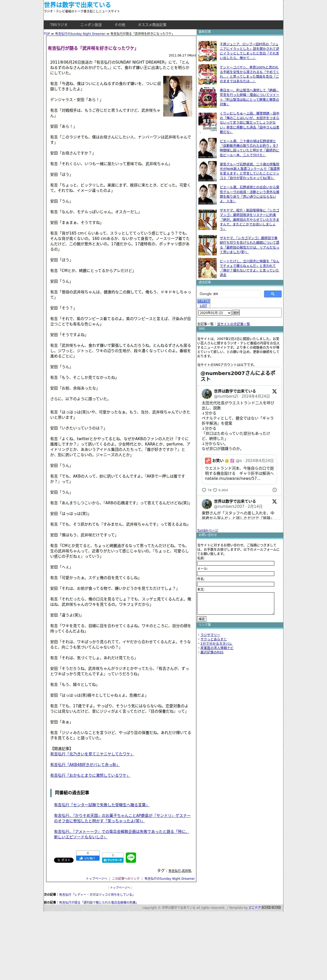Screen dimensions: 327x980
Task: Open thumbnail of ケンドーコバヤシ article
Action: click(208, 74)
